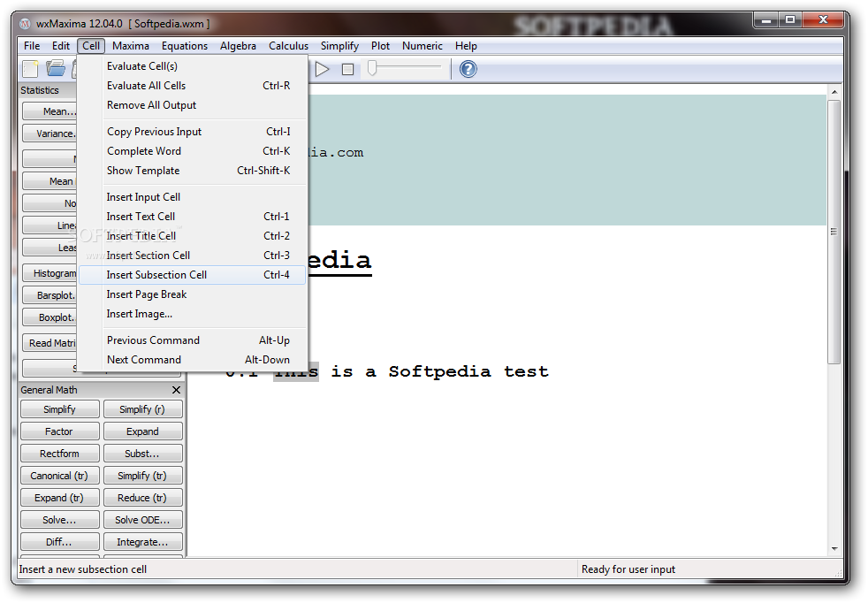Select Previous Command entry
Screen dimensions: 868x603
tap(192, 340)
